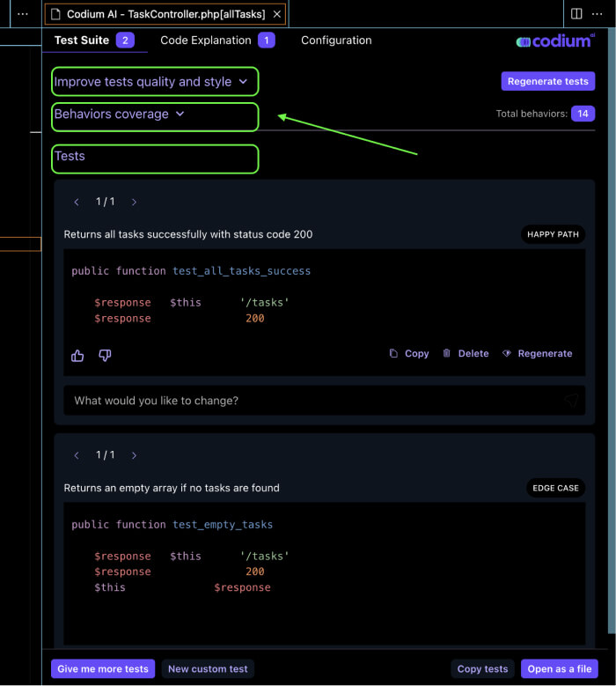Screen dimensions: 616x686
Task: Click the split editor icon
Action: coord(576,14)
